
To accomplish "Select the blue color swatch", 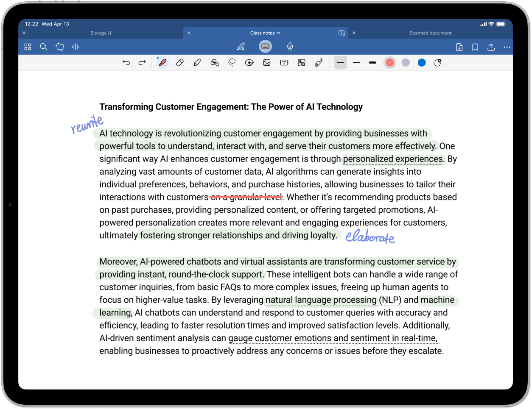I will click(422, 62).
